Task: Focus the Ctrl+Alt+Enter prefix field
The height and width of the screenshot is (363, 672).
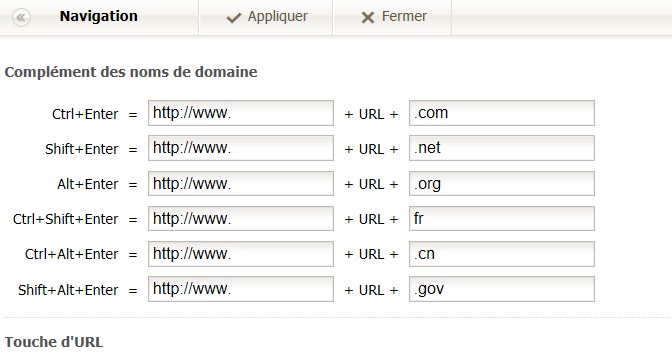Action: point(241,254)
